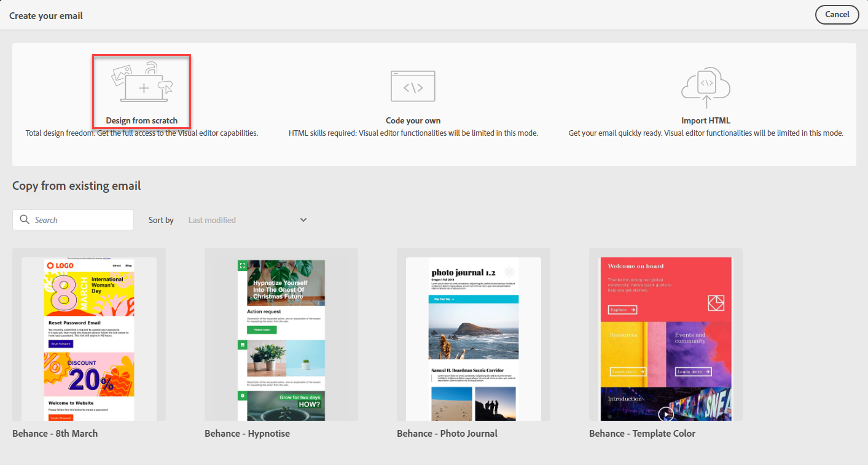Click the Behance - Photo Journal title

[x=447, y=434]
